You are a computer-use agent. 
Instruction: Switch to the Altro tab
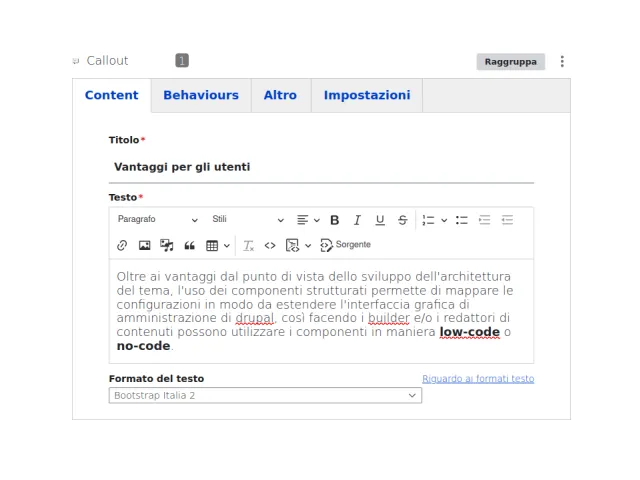click(x=280, y=95)
